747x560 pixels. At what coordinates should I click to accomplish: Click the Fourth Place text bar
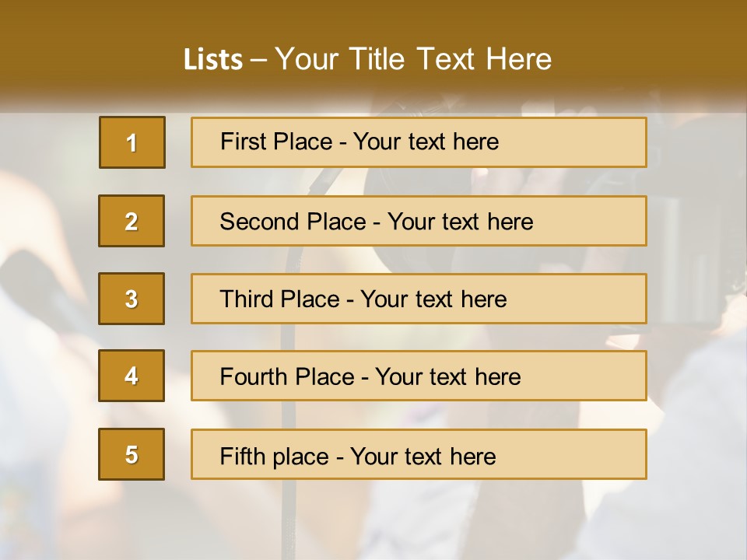[419, 376]
